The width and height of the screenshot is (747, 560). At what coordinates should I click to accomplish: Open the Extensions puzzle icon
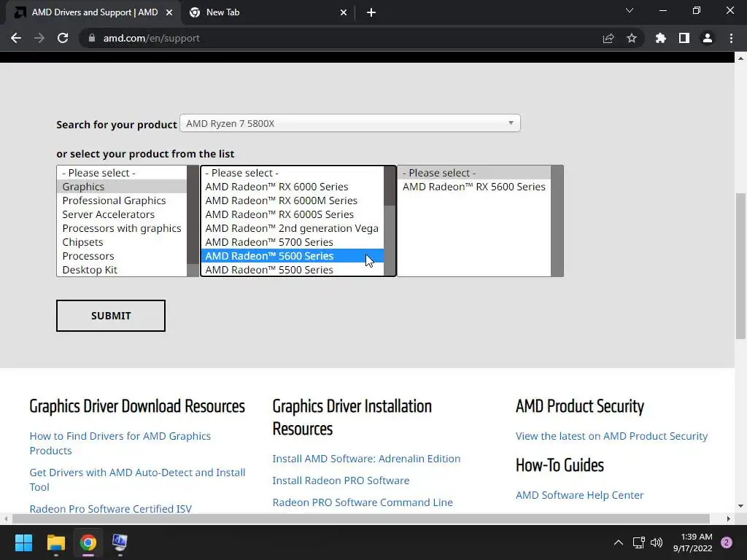point(661,38)
